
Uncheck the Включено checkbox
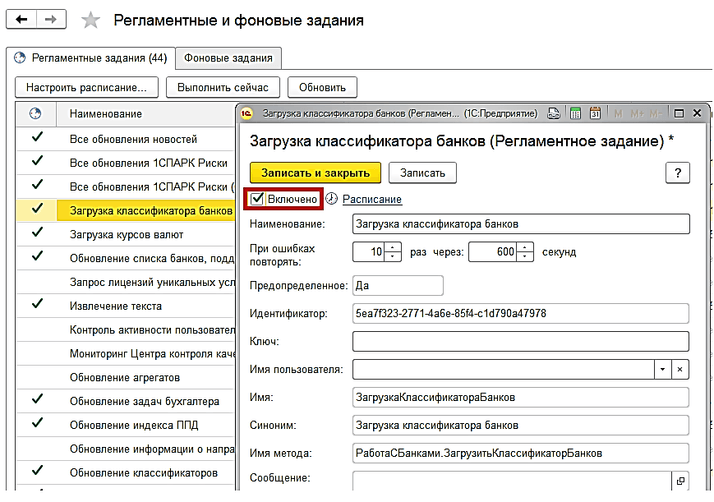[x=258, y=200]
